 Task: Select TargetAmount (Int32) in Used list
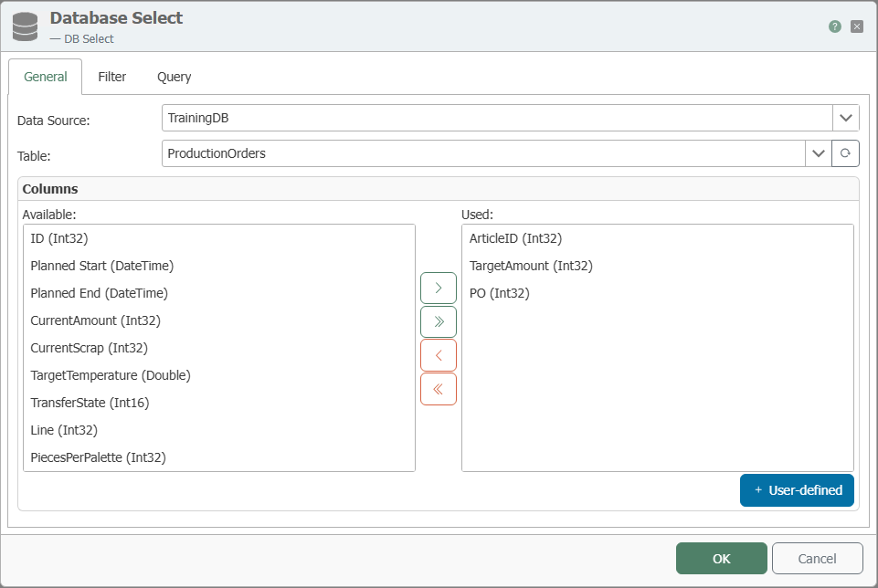click(x=658, y=266)
